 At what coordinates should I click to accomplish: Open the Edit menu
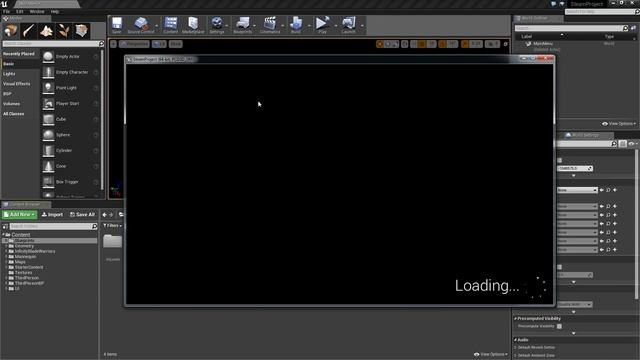(x=20, y=11)
